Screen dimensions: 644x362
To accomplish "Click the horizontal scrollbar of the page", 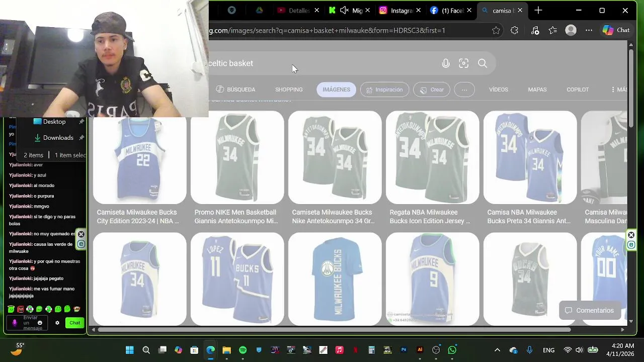I will 334,330.
